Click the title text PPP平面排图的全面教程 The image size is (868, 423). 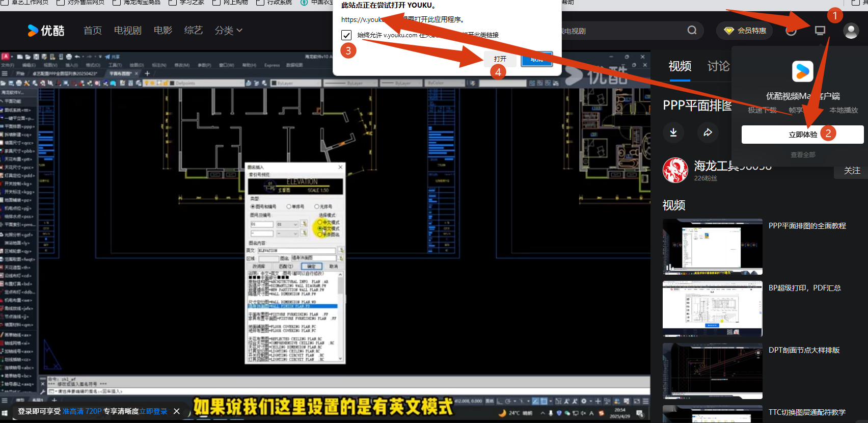pos(807,226)
